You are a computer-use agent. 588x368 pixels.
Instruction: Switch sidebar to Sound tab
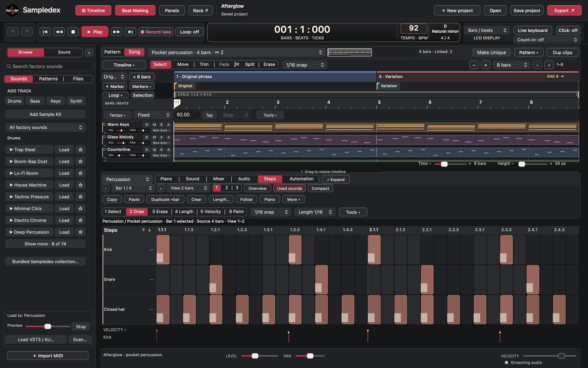pyautogui.click(x=64, y=52)
